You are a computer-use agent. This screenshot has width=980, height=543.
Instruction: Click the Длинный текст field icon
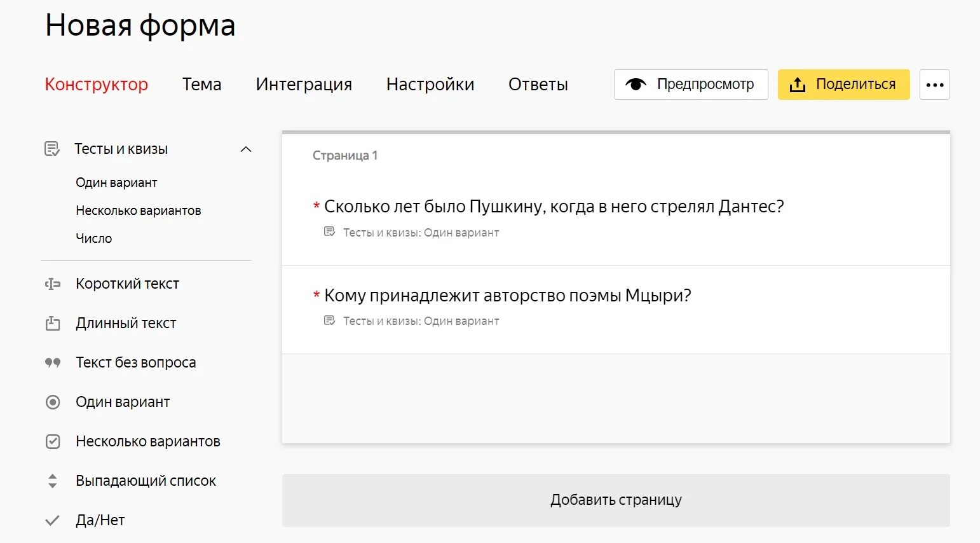(x=53, y=324)
